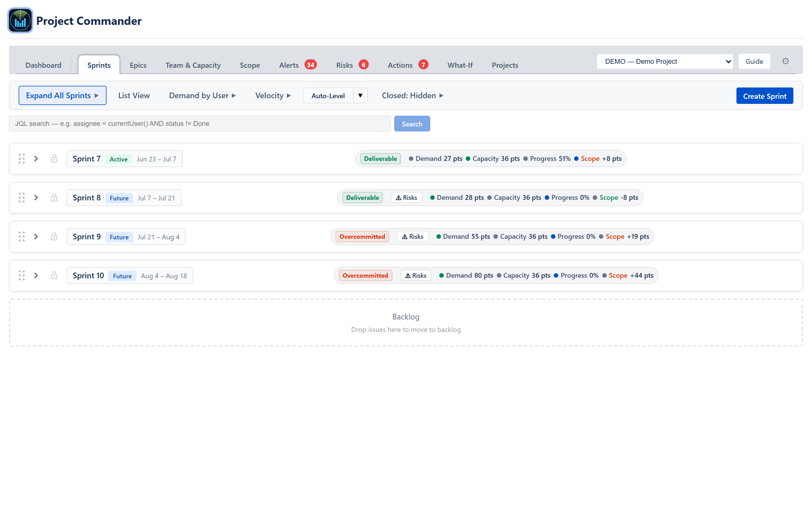This screenshot has height=508, width=812.
Task: Grab the Sprint 8 drag handle
Action: 21,198
